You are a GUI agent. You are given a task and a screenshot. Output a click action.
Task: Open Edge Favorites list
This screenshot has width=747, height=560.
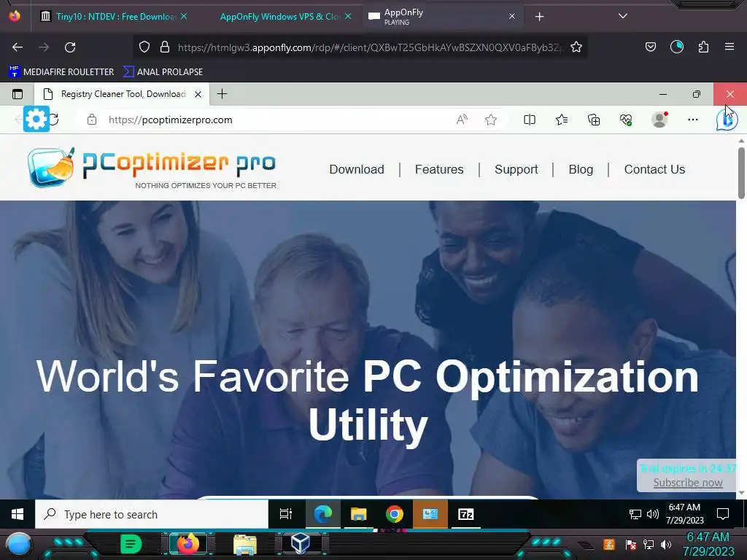pos(562,120)
